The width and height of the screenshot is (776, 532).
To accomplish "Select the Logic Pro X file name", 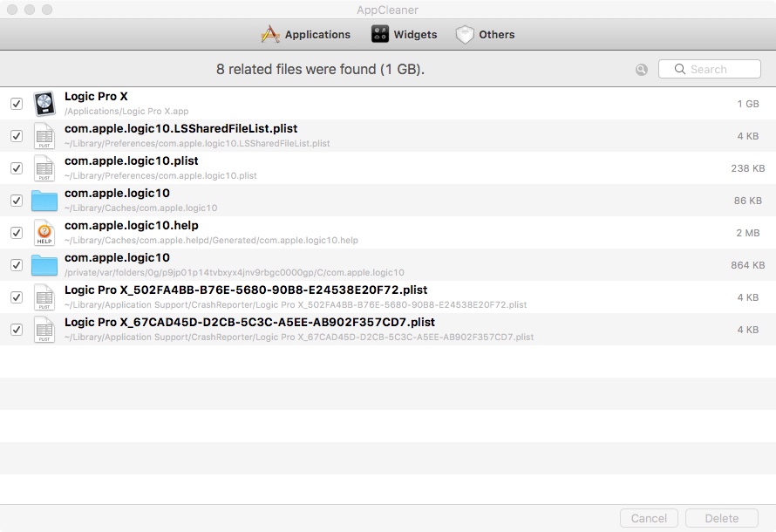I will [x=96, y=97].
